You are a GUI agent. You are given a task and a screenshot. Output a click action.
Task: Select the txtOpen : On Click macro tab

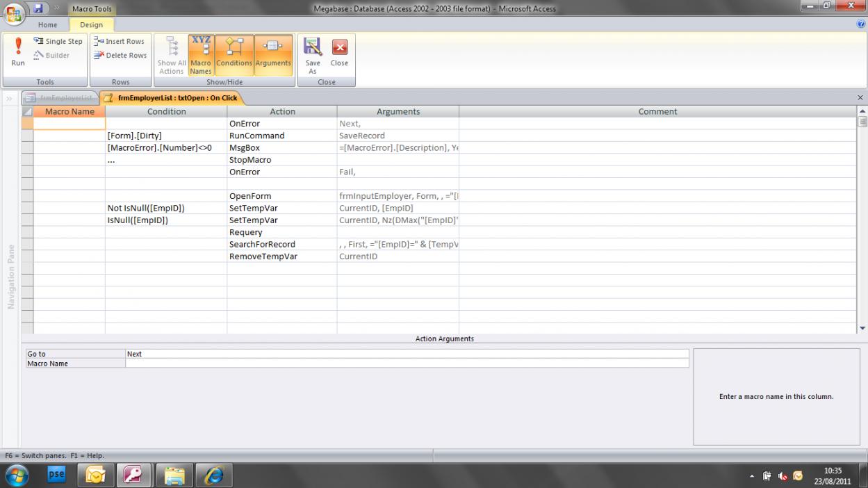point(171,98)
